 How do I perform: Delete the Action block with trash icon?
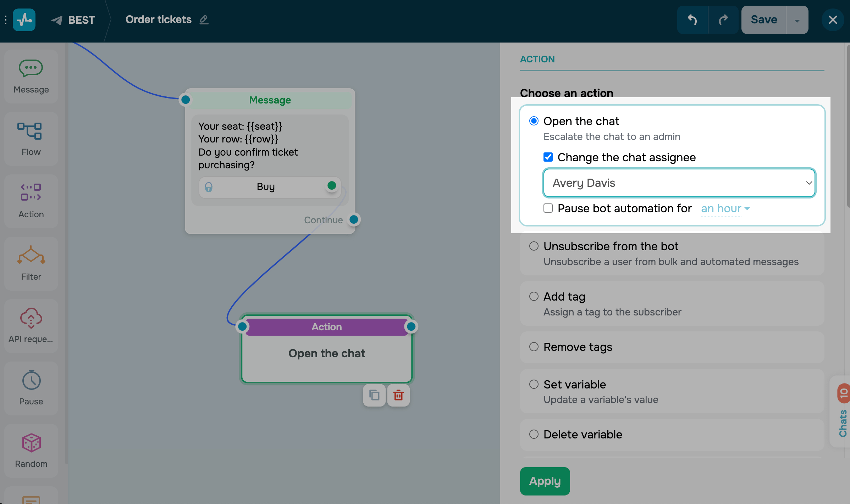point(398,395)
